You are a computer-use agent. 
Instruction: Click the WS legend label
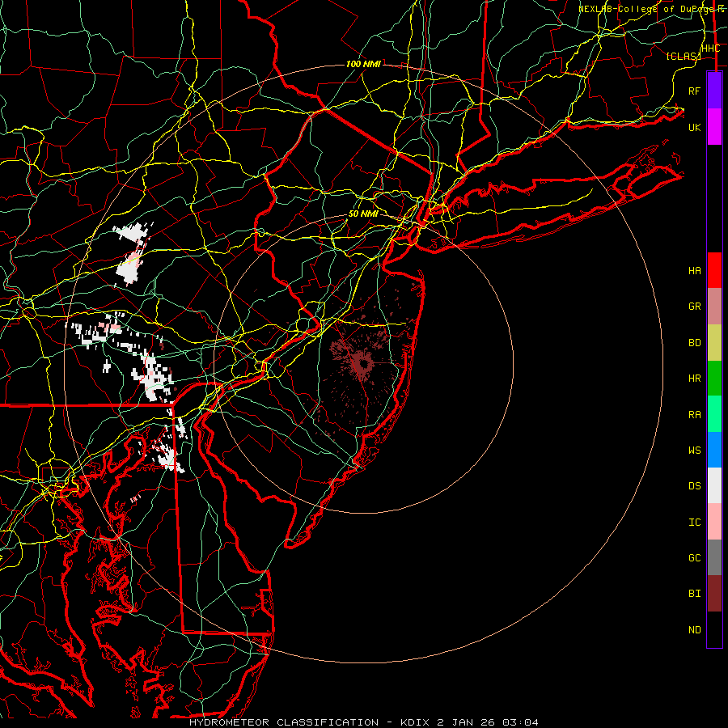point(695,451)
